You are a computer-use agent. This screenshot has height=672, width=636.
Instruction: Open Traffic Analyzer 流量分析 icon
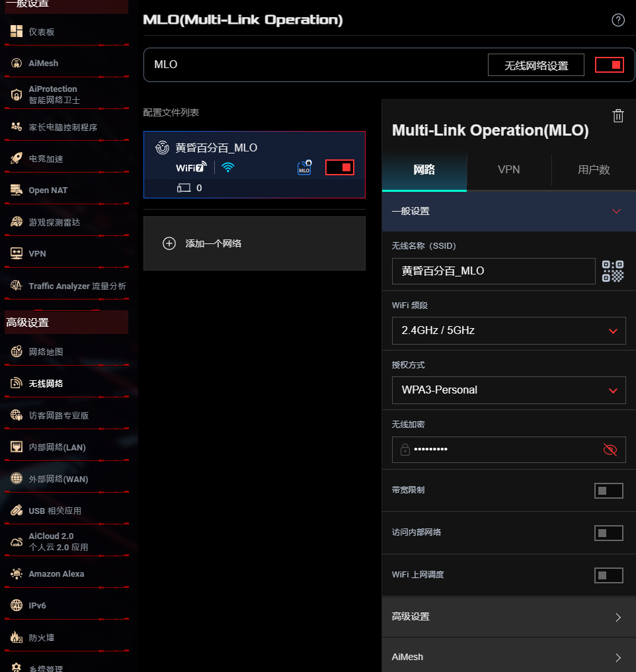coord(17,286)
